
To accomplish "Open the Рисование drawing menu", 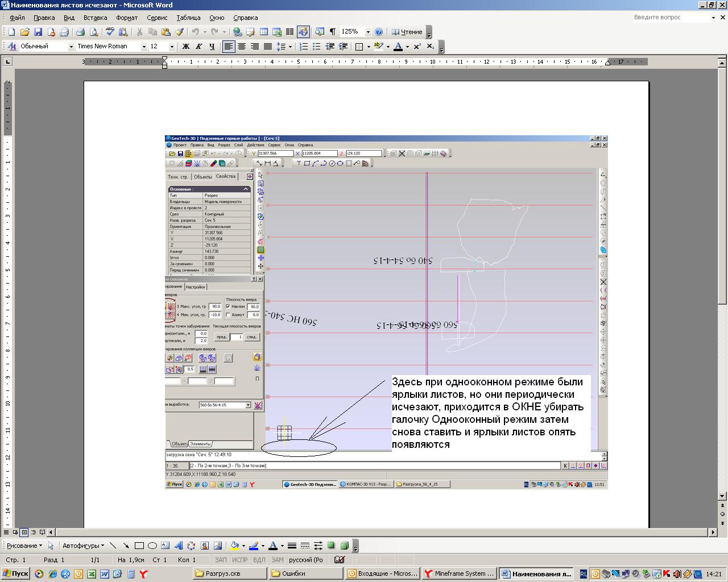I will 24,546.
